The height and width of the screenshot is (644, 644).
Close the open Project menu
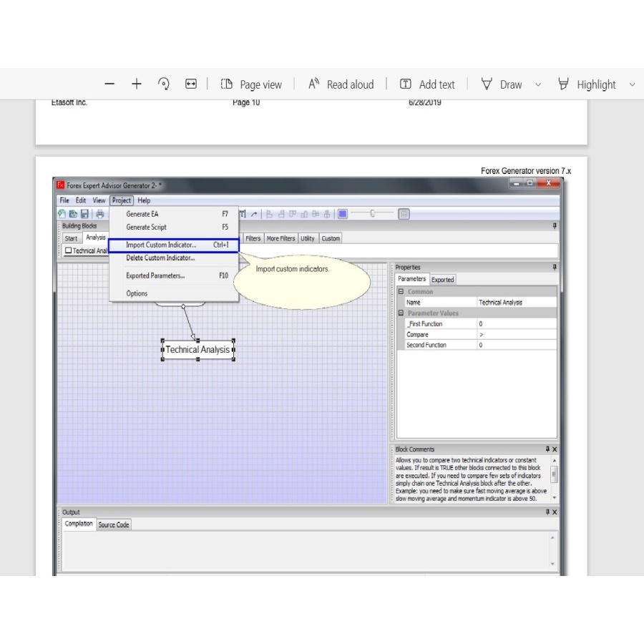point(122,200)
